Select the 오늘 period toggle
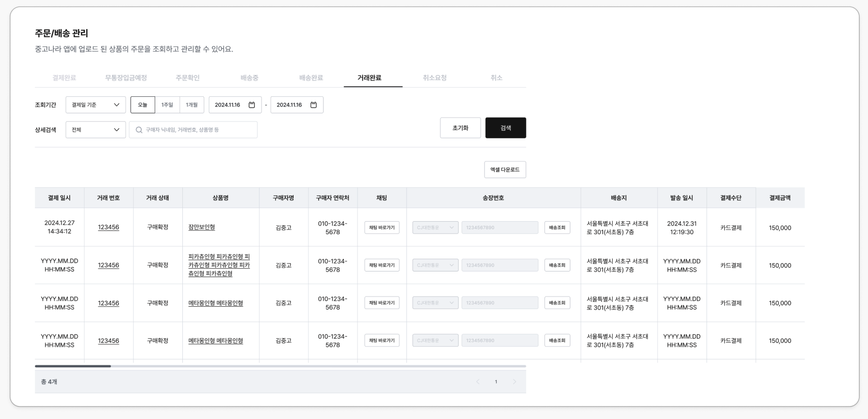 point(143,105)
